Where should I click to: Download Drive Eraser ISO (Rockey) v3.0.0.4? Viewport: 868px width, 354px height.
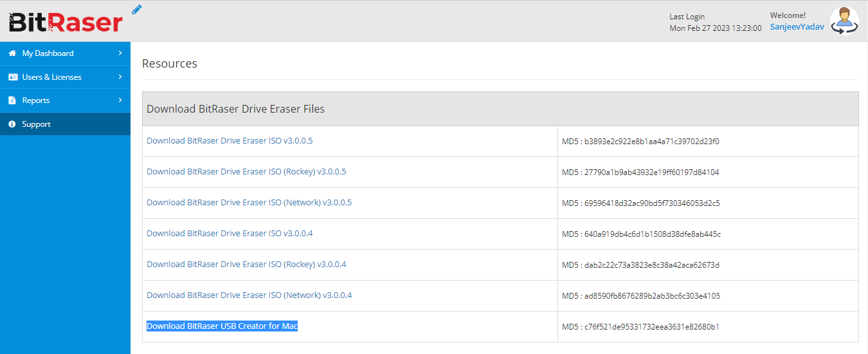tap(246, 264)
